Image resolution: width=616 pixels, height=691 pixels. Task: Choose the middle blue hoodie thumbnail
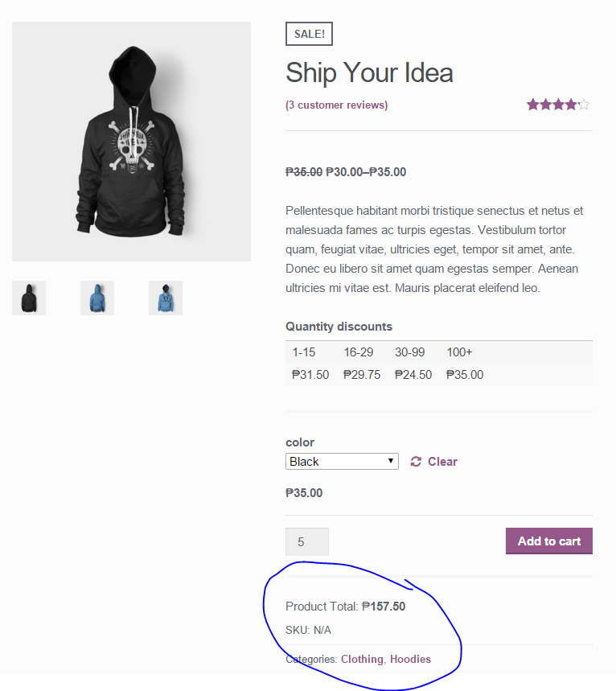click(x=97, y=298)
